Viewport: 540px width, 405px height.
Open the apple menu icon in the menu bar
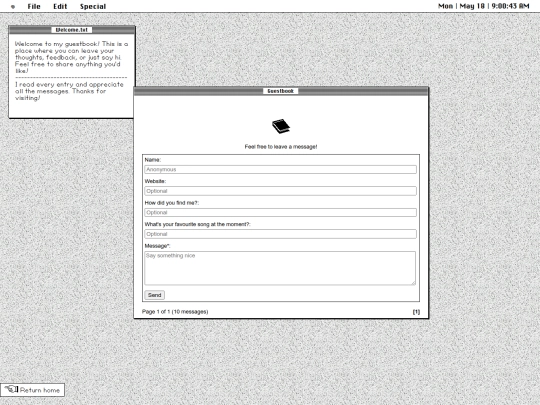coord(13,7)
